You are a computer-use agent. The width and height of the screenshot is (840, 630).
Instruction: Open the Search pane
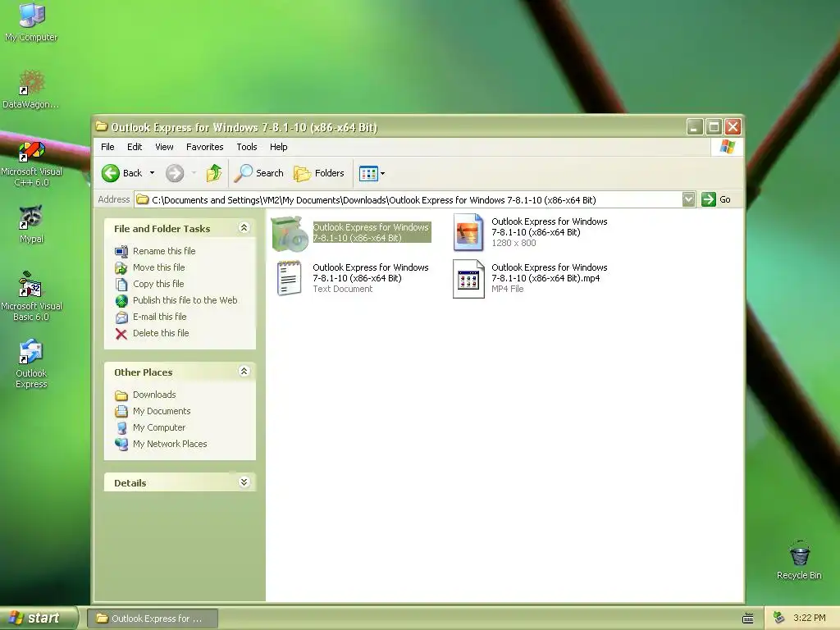point(259,173)
